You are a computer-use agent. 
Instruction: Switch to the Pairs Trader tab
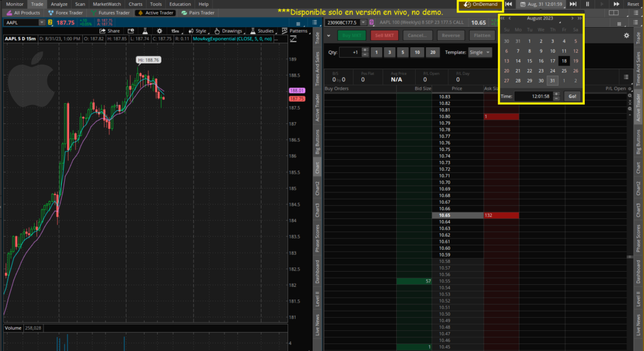198,13
